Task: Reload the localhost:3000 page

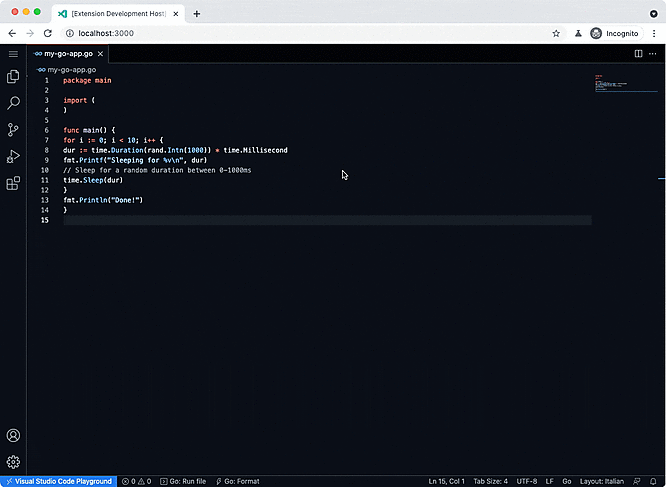Action: [48, 34]
